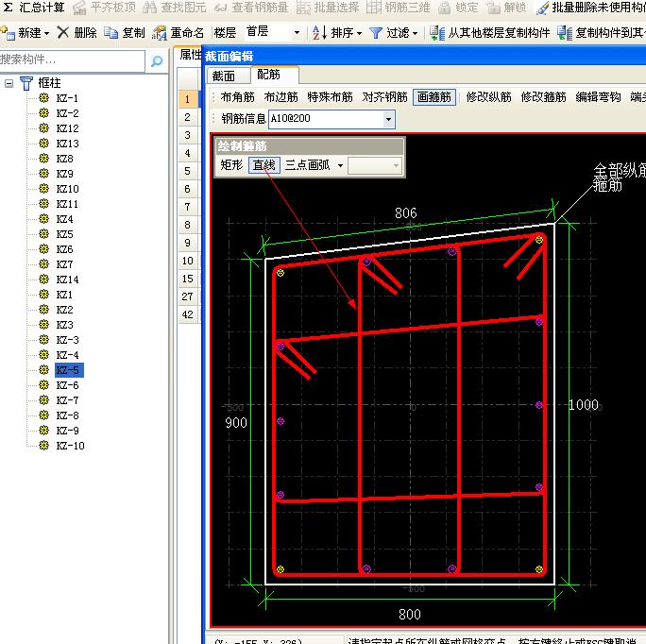Click the gear icon beside KZ-1
Screen dimensions: 646x644
click(43, 98)
